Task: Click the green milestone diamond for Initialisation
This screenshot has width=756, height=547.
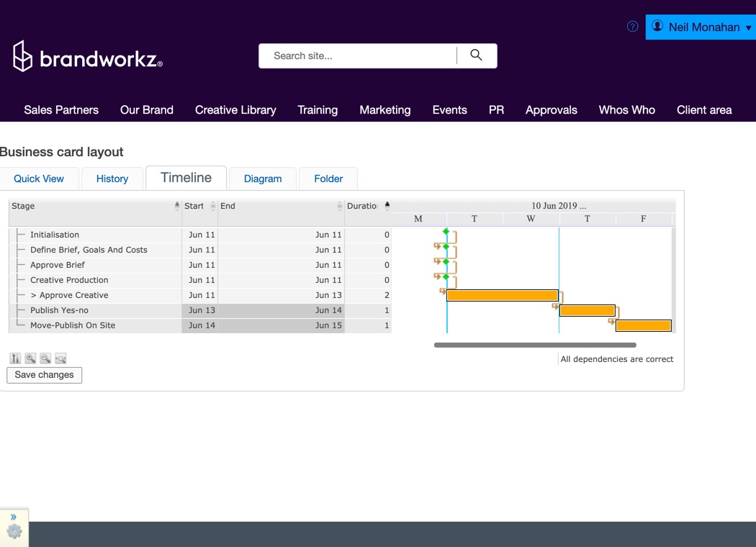Action: pyautogui.click(x=446, y=232)
